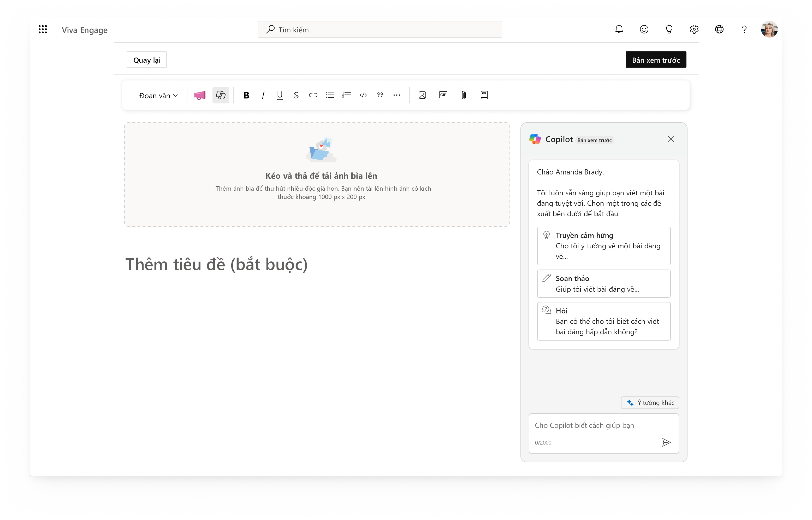Open settings gear
The image size is (812, 520).
[x=694, y=29]
